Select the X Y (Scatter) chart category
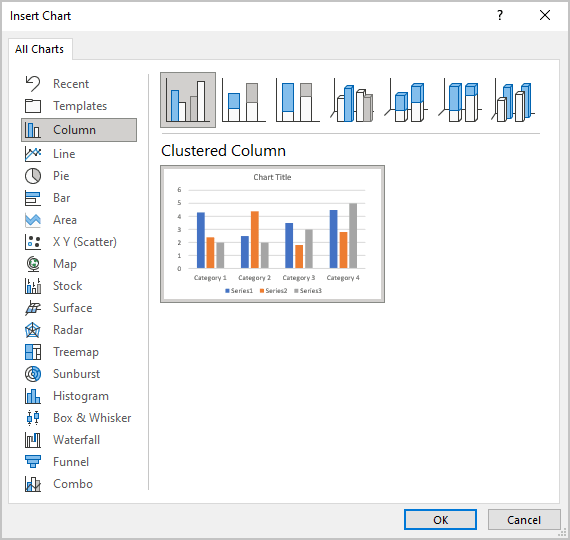 79,242
